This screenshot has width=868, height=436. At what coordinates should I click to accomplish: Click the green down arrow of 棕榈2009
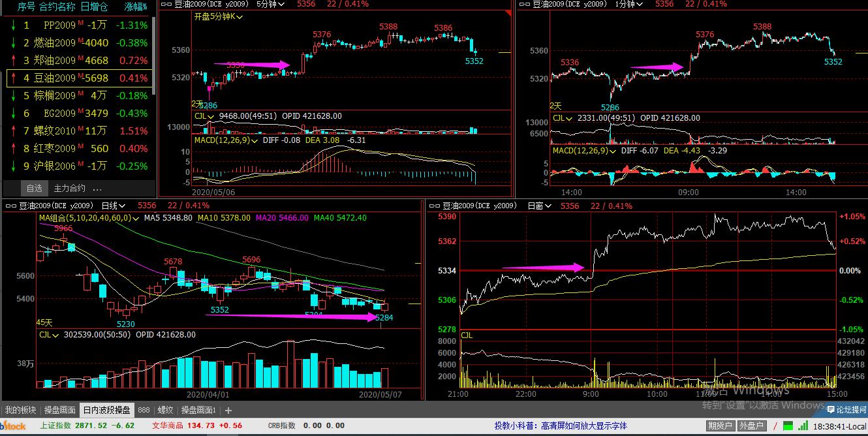[12, 96]
